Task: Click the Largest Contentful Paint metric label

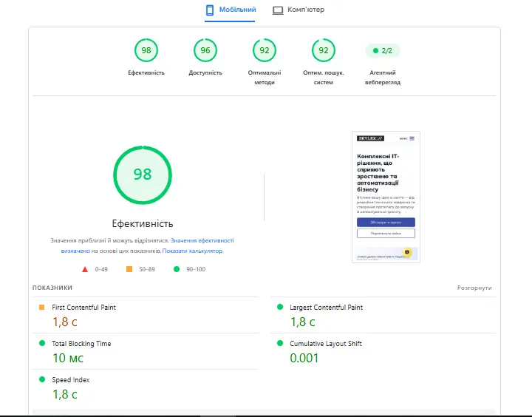Action: click(326, 308)
